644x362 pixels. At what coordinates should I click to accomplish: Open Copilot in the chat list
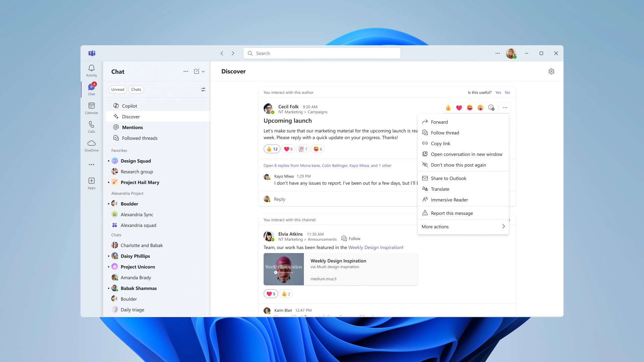pos(129,106)
